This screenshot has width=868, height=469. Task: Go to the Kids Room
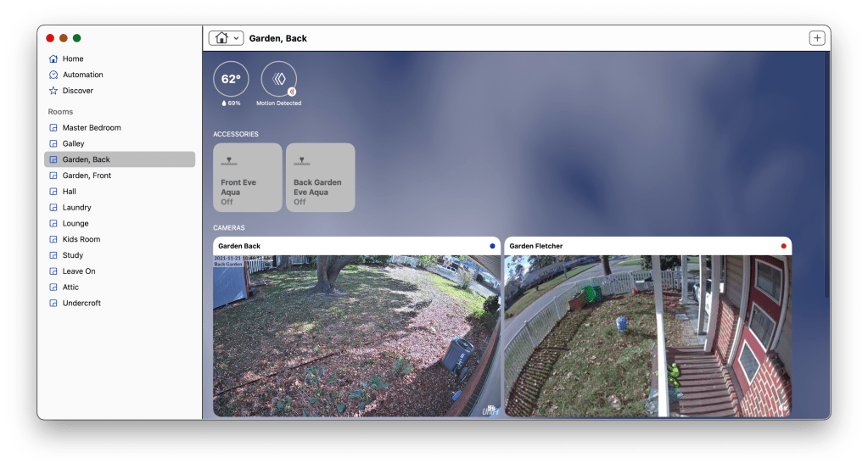(80, 240)
